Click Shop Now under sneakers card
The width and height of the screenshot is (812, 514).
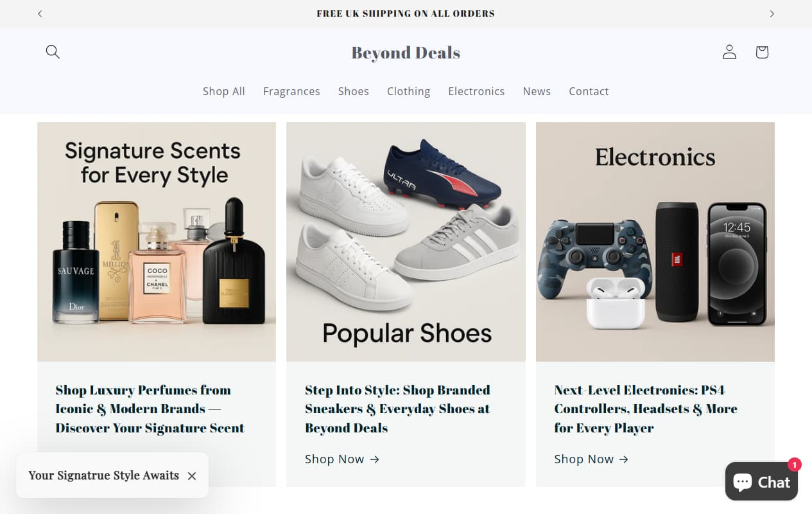[x=342, y=459]
